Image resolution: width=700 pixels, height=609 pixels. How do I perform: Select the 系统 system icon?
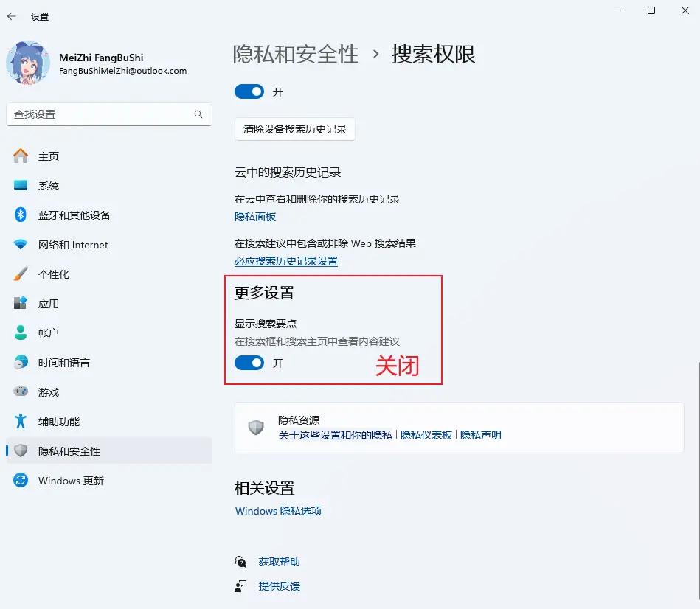21,186
